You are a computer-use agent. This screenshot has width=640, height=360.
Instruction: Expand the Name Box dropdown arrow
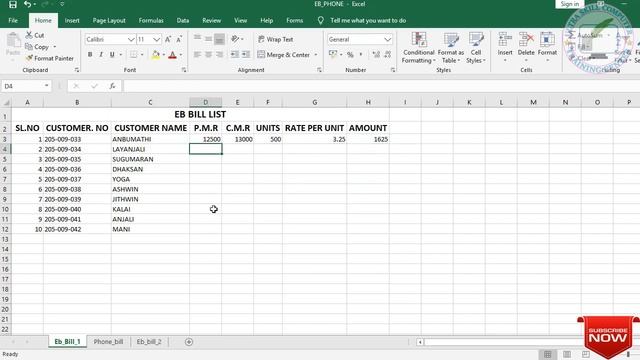47,86
